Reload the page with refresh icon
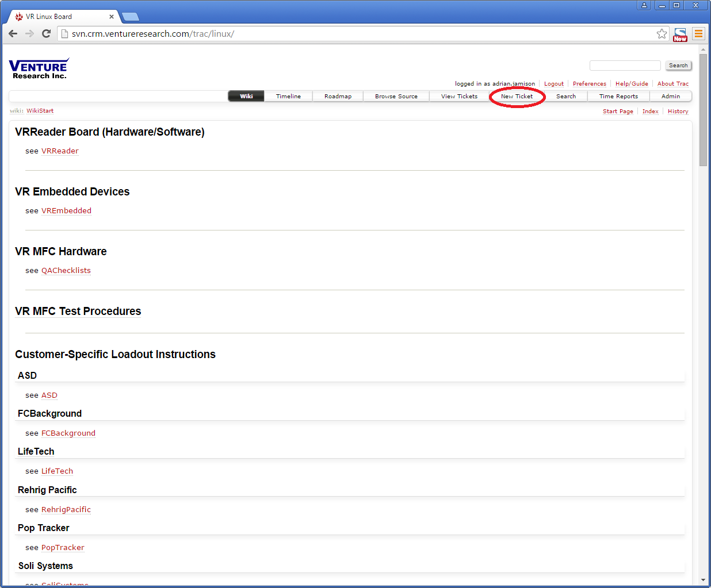This screenshot has height=588, width=711. pyautogui.click(x=47, y=34)
